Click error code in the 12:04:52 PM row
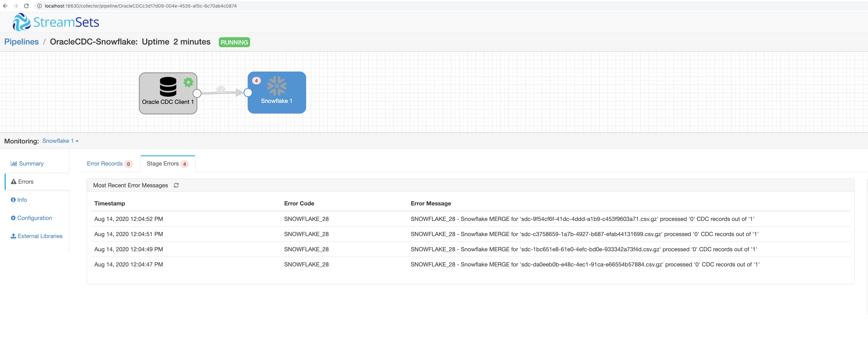This screenshot has height=337, width=868. click(306, 219)
